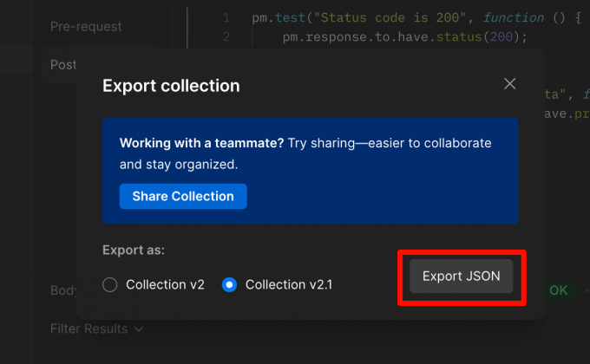590x364 pixels.
Task: Click the Export JSON button
Action: (462, 276)
